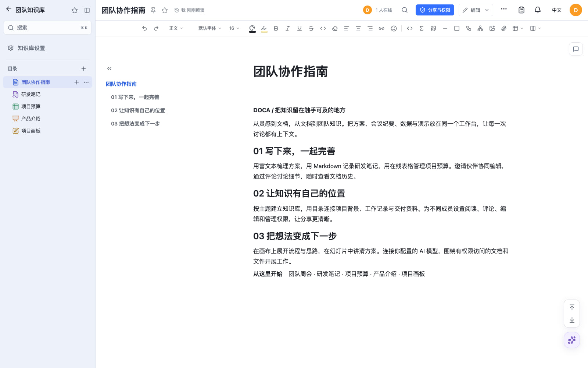Insert a mind map diagram
This screenshot has width=588, height=368.
pos(480,28)
